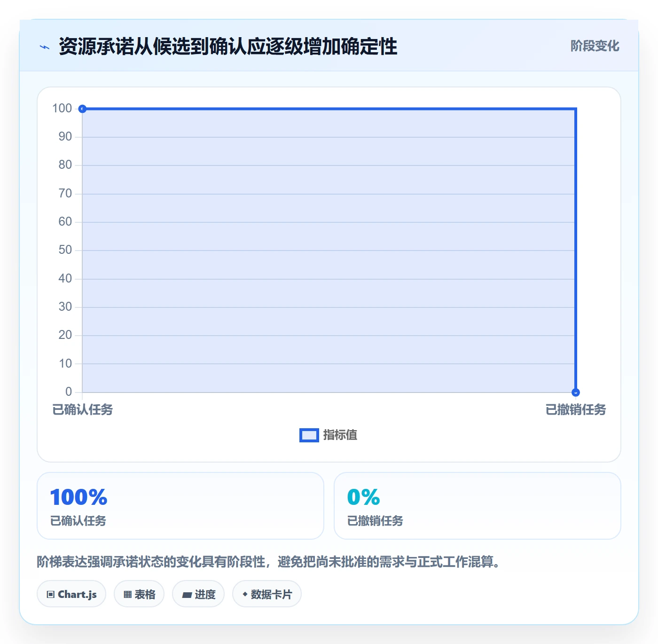The width and height of the screenshot is (658, 644).
Task: Click the grid icon in 表格 chip
Action: click(x=127, y=595)
